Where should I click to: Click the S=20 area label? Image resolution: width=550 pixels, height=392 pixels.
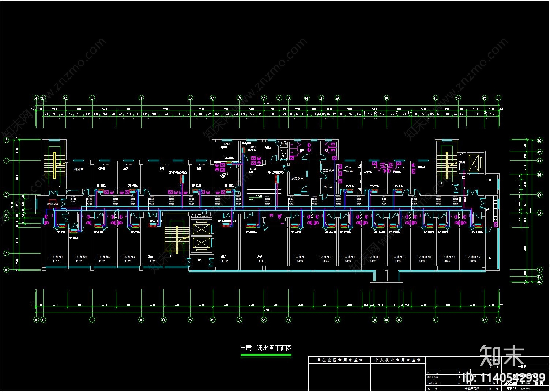79,262
